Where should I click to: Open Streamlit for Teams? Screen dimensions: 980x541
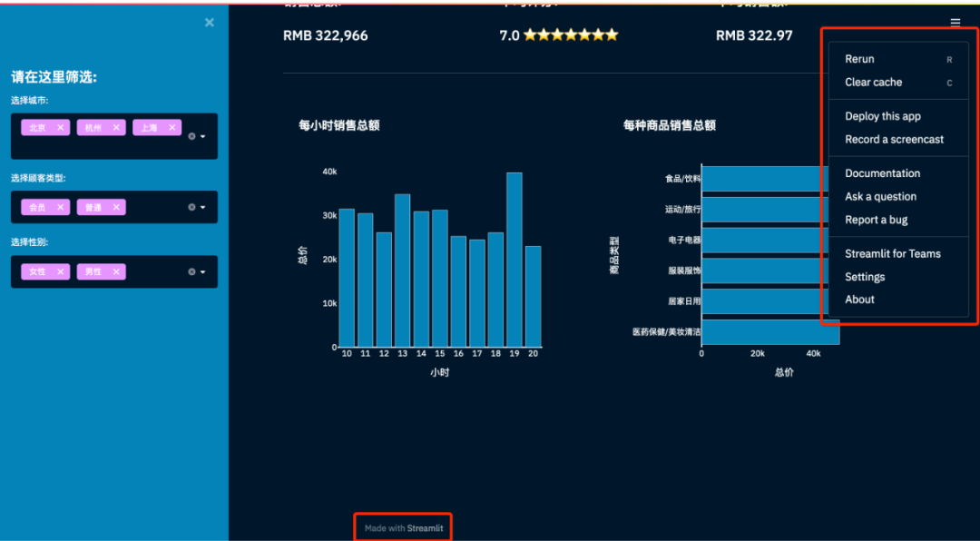click(x=898, y=253)
